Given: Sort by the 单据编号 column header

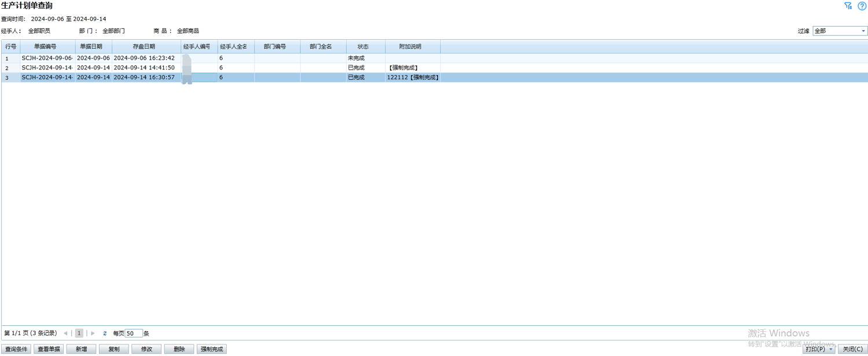Looking at the screenshot, I should point(45,46).
